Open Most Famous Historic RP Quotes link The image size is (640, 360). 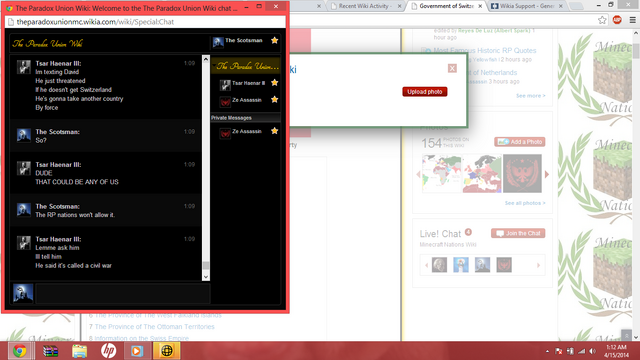coord(484,51)
